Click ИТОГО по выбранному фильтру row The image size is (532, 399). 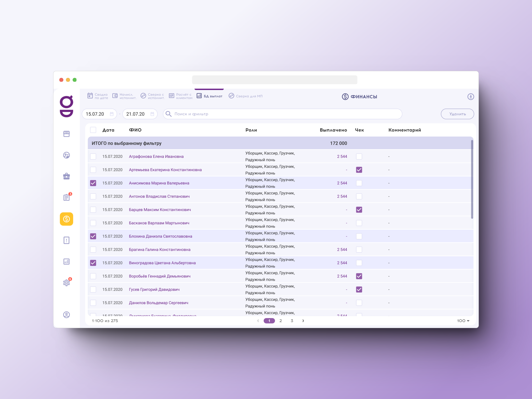coord(280,143)
